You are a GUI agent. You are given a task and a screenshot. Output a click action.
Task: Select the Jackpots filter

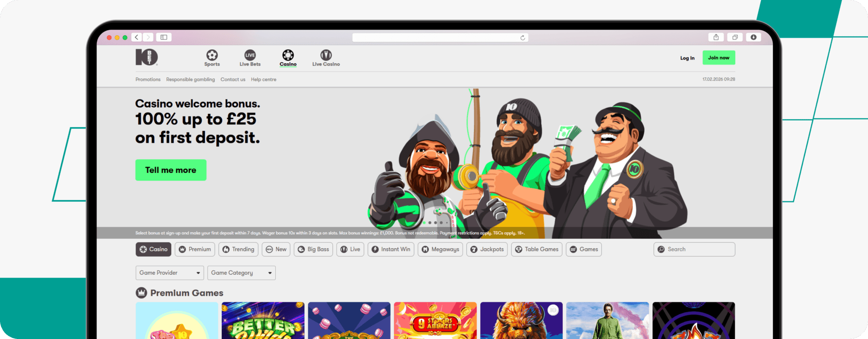[x=487, y=249]
